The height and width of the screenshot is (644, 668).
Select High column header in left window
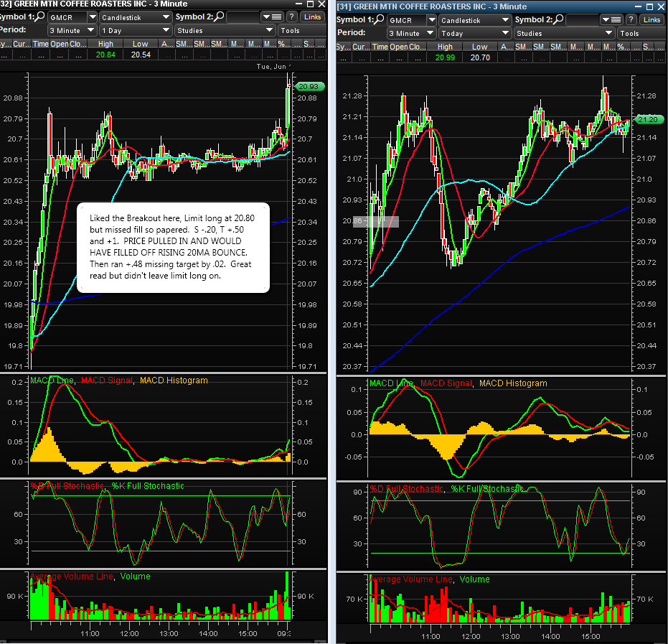(x=105, y=44)
